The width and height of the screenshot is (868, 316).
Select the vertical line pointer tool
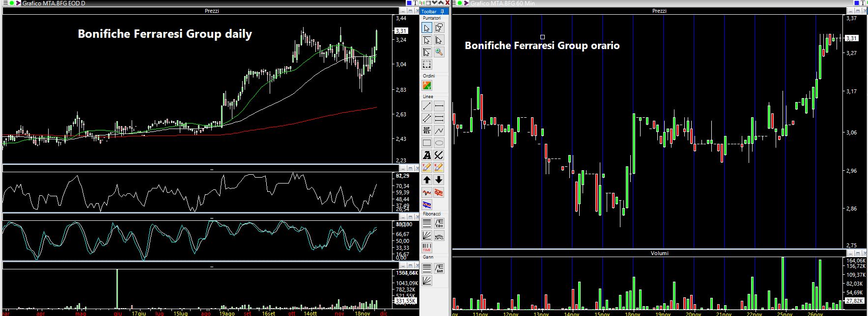click(x=439, y=40)
